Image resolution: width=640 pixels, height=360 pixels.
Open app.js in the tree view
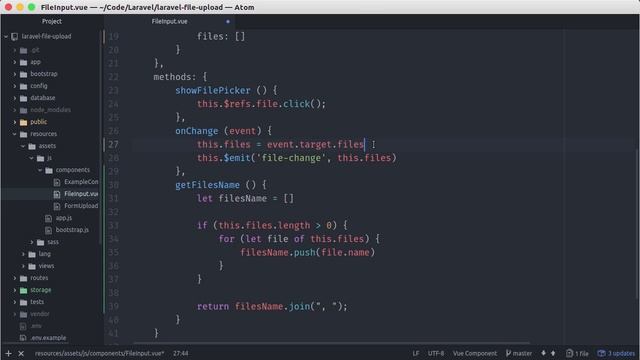(64, 218)
